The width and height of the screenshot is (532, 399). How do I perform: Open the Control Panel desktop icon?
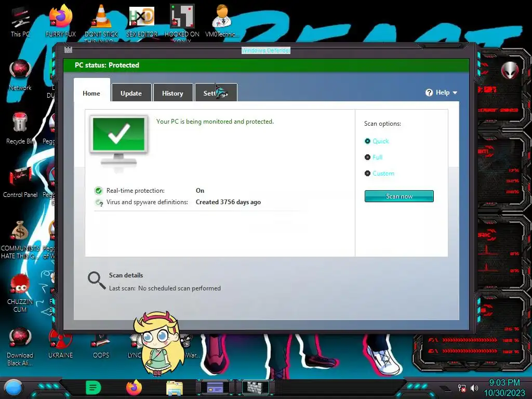20,181
